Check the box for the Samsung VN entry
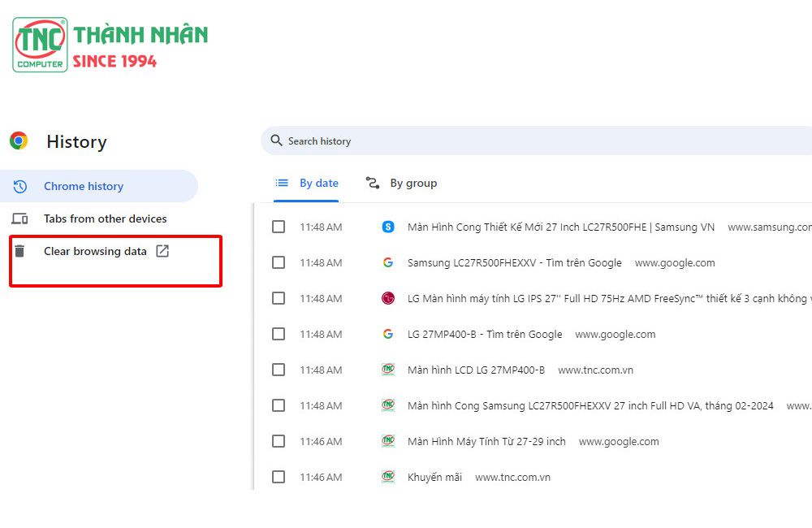Image resolution: width=812 pixels, height=528 pixels. (279, 227)
